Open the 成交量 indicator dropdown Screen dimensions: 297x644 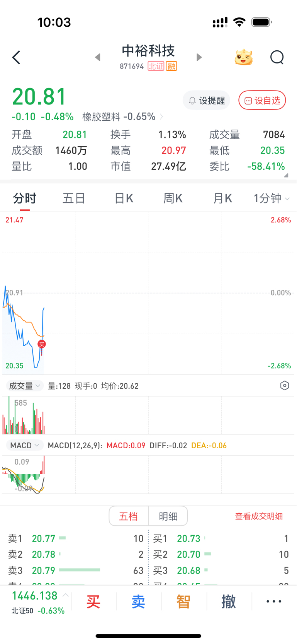tap(25, 386)
